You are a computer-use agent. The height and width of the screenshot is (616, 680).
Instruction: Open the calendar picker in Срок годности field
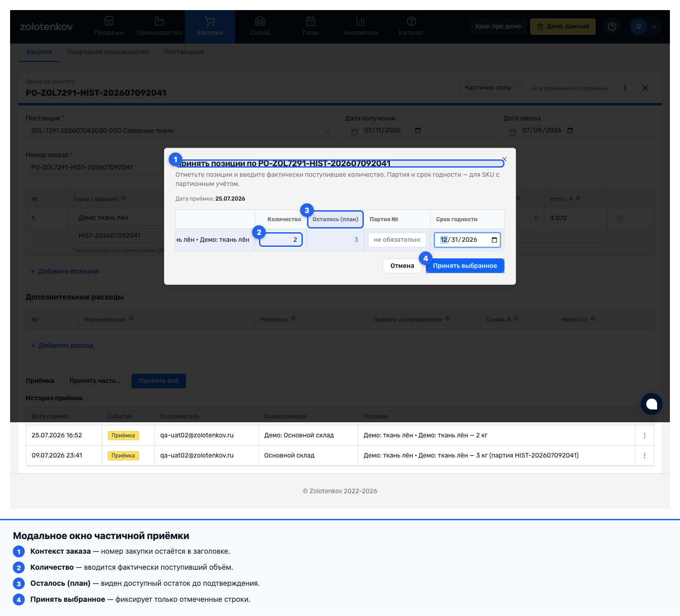494,240
